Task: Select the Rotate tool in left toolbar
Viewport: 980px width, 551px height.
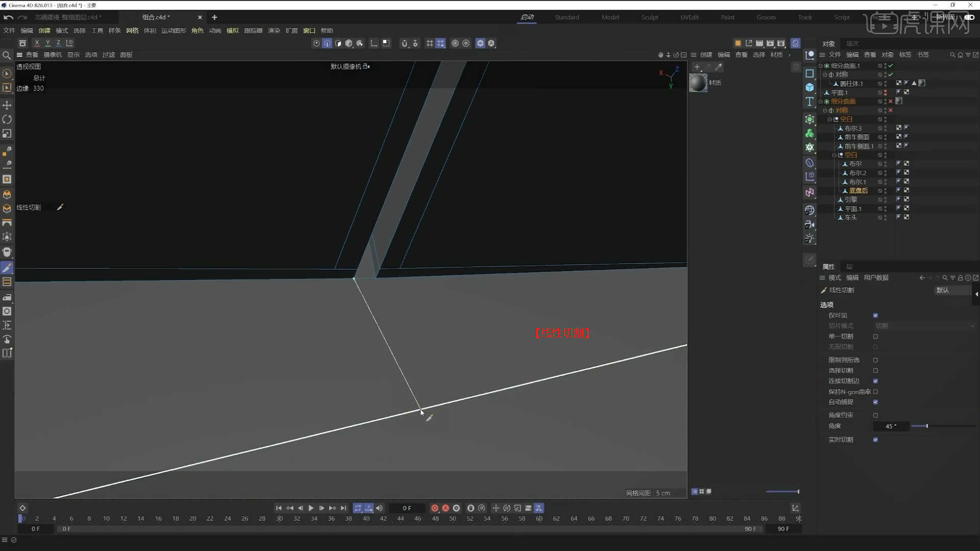Action: pos(7,119)
